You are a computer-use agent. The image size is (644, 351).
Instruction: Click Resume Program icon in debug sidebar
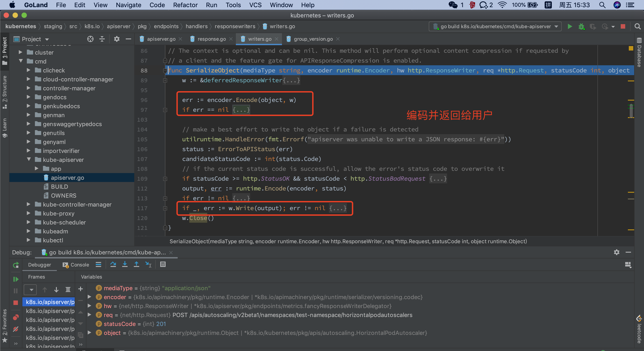(x=16, y=279)
